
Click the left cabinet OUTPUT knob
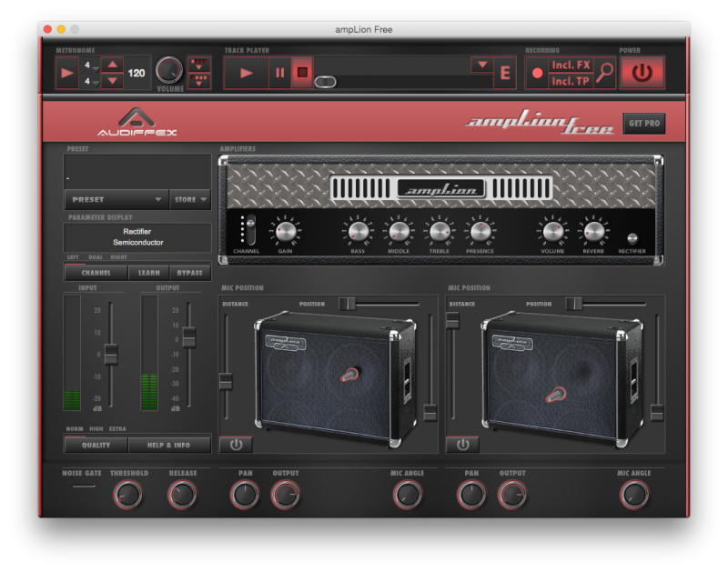click(286, 495)
